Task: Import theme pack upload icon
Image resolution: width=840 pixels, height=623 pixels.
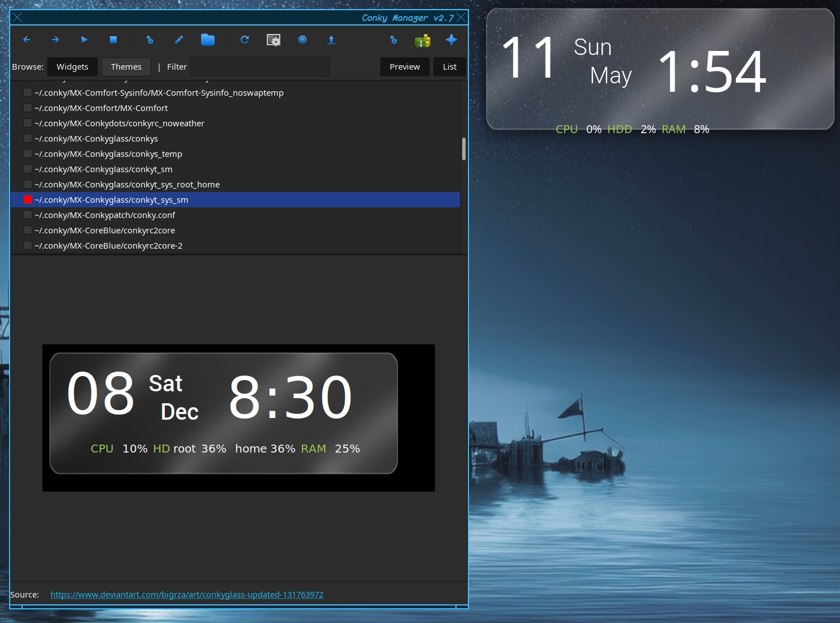Action: tap(331, 40)
